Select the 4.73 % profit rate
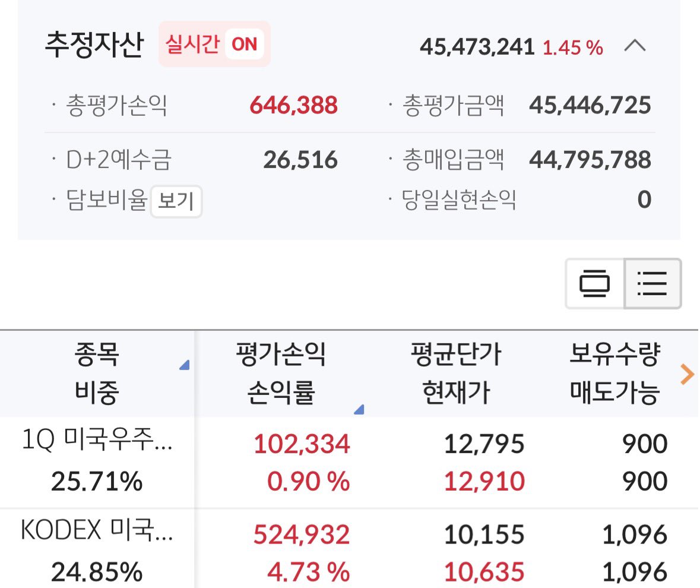Image resolution: width=700 pixels, height=588 pixels. (x=309, y=572)
